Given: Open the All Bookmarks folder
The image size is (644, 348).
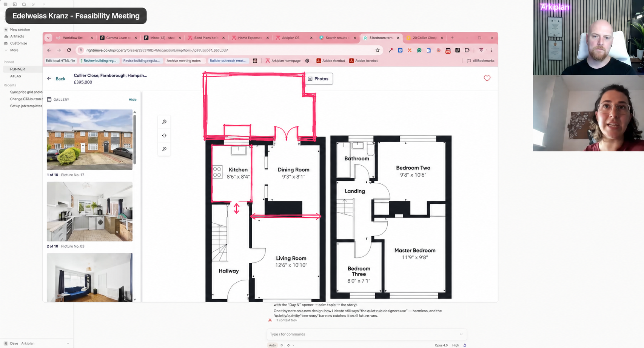Looking at the screenshot, I should tap(481, 60).
